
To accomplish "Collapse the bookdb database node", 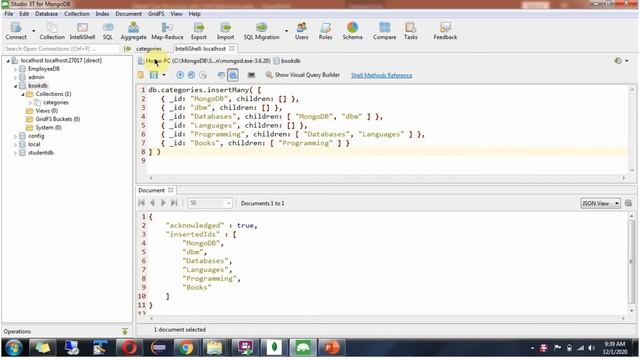I will [x=16, y=86].
